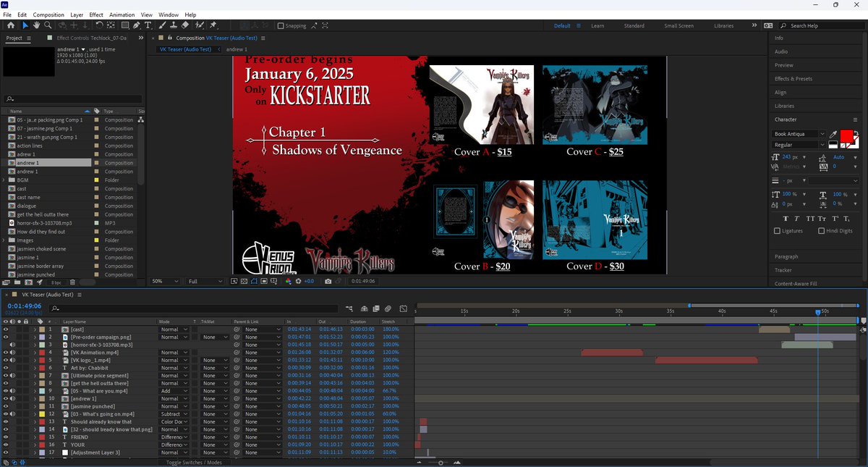Toggle transparency grid in viewer
Screen dimensions: 868x467
244,281
